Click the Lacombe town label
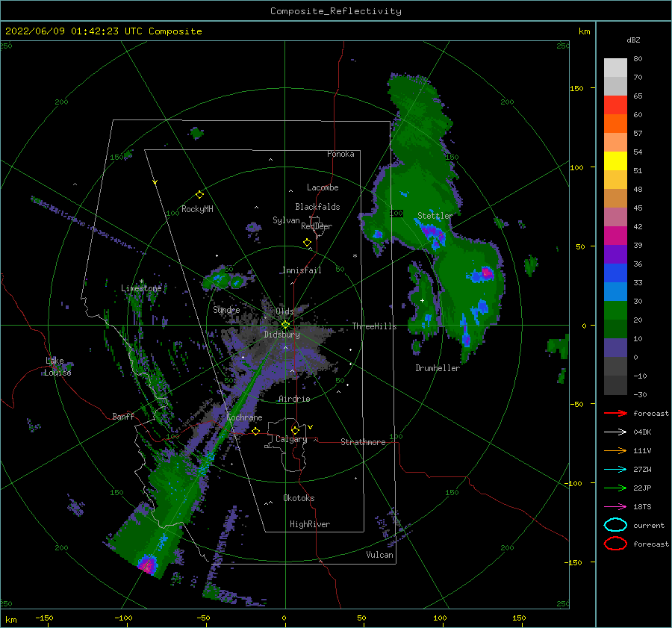Viewport: 672px width, 628px height. [x=323, y=187]
